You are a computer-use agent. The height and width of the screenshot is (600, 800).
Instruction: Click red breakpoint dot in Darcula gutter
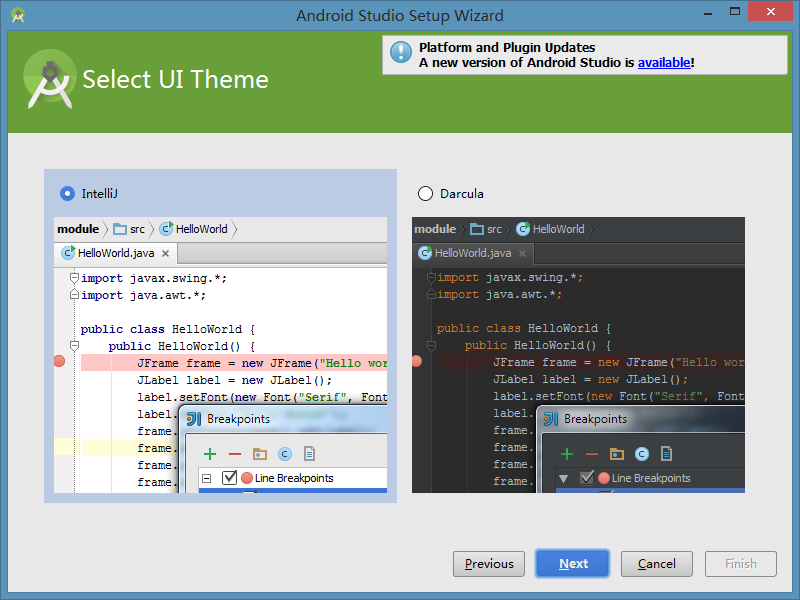416,361
